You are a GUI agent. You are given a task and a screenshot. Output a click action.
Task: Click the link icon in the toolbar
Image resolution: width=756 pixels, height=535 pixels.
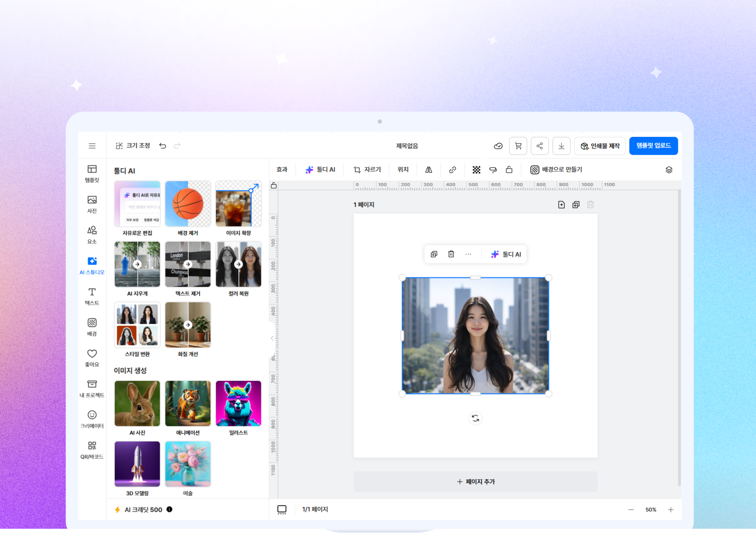(452, 170)
